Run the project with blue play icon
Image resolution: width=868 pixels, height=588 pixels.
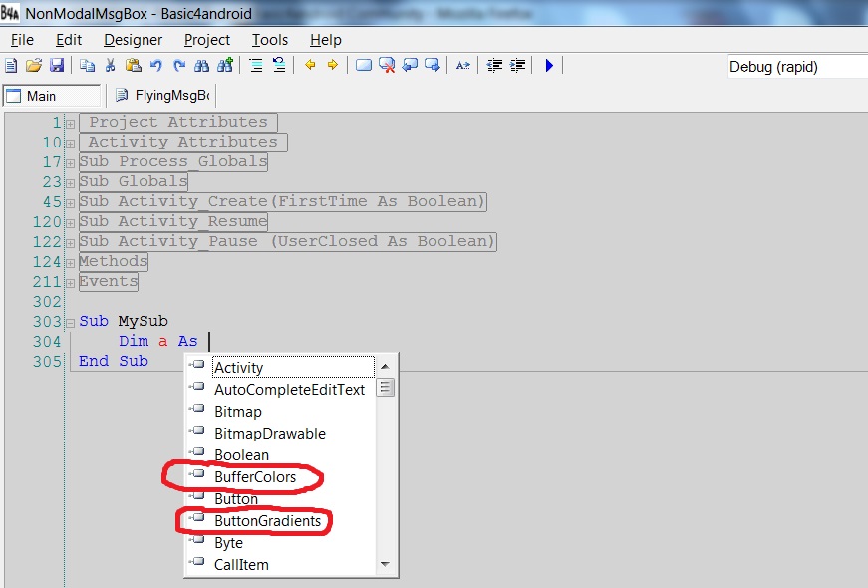(x=549, y=66)
